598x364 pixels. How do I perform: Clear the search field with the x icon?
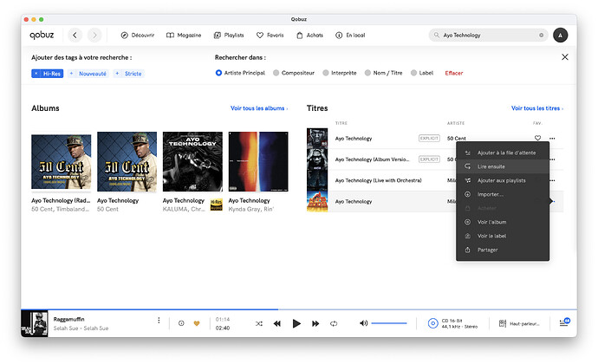coord(541,36)
